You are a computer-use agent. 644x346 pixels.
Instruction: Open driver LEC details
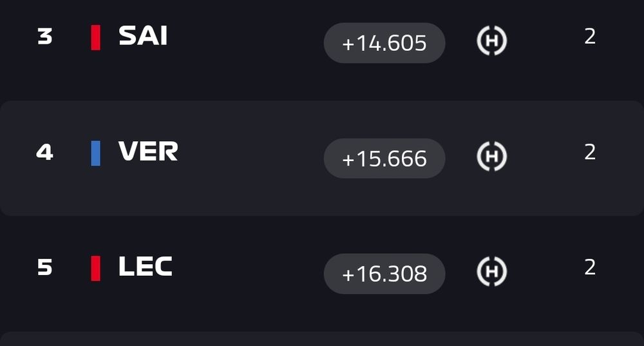click(146, 266)
